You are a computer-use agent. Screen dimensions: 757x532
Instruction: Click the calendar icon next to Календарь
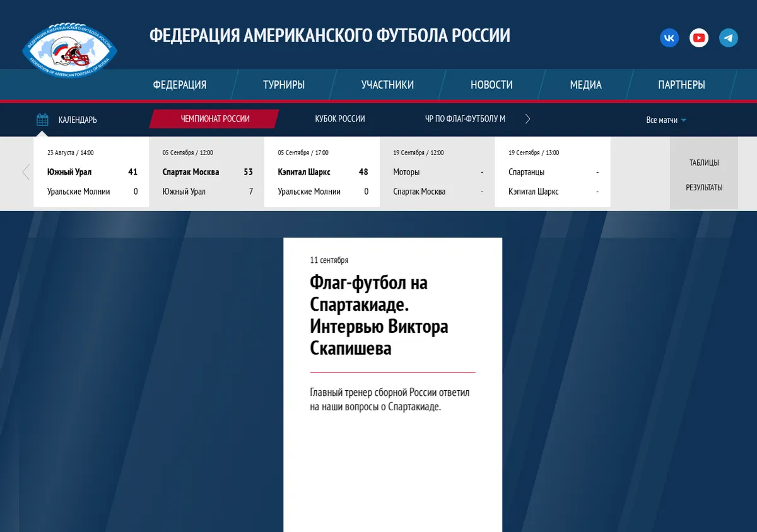42,120
